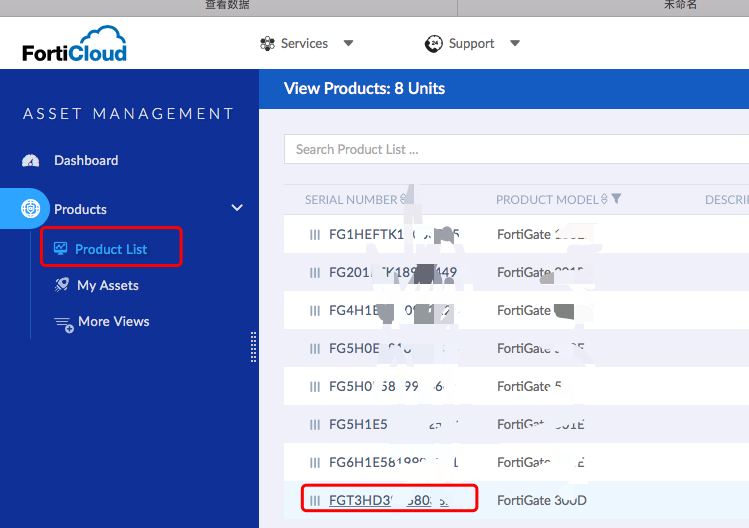The height and width of the screenshot is (528, 749).
Task: Sort by Serial Number column arrows
Action: coord(403,200)
